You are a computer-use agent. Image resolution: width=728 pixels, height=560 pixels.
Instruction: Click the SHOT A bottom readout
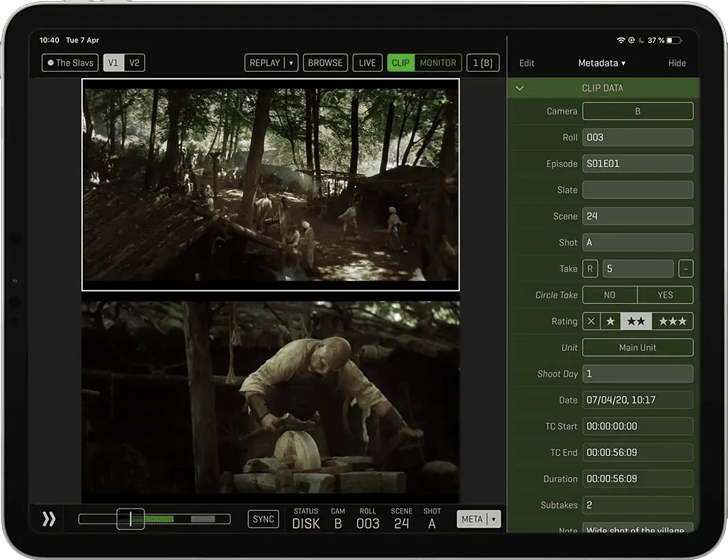[x=432, y=519]
